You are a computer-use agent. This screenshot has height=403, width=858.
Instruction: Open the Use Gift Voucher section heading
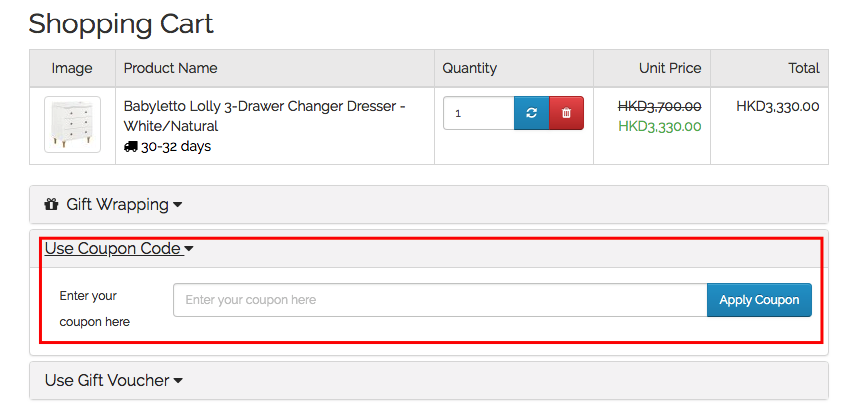(x=107, y=381)
